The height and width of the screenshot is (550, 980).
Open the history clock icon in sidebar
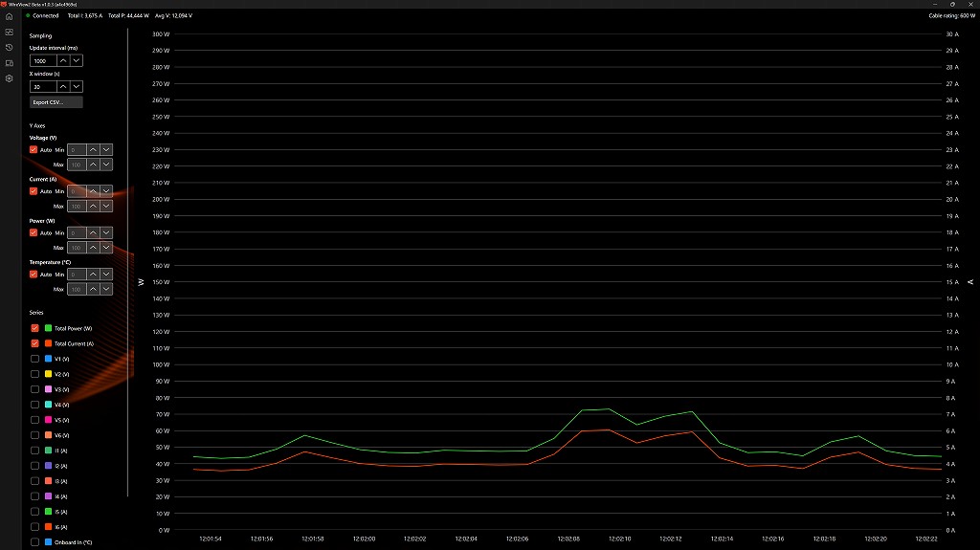click(9, 48)
